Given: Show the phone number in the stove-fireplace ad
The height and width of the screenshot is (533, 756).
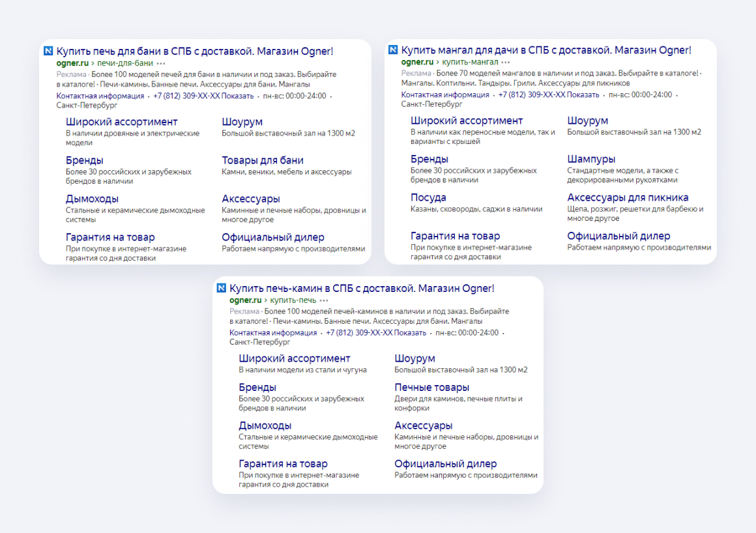Looking at the screenshot, I should coord(376,333).
